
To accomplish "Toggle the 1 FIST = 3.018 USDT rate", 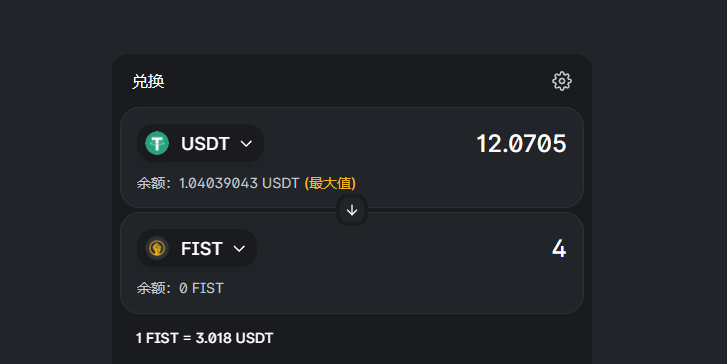I will (x=204, y=338).
